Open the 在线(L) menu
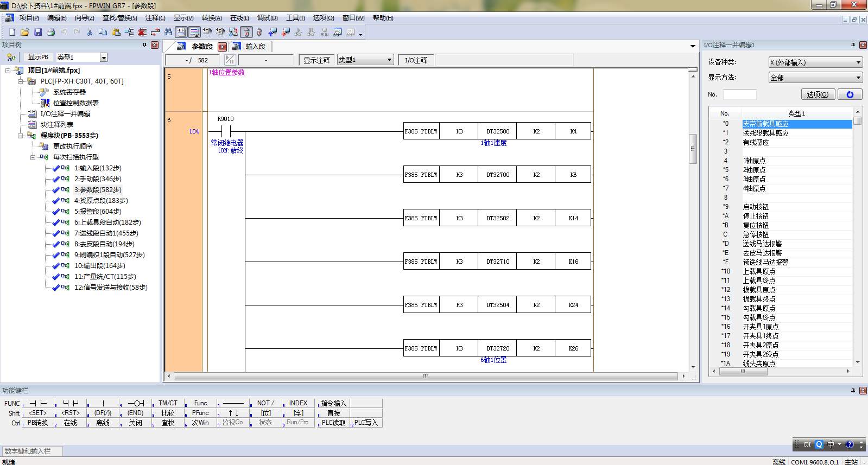This screenshot has width=868, height=465. 239,18
